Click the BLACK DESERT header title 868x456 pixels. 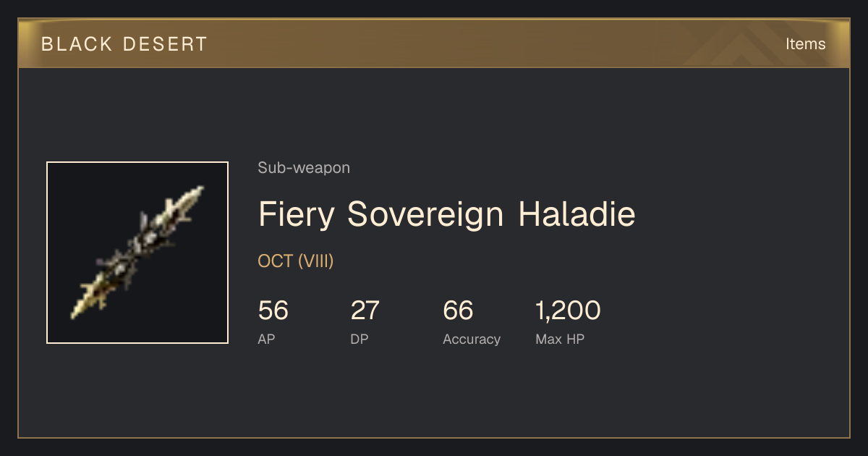tap(124, 44)
